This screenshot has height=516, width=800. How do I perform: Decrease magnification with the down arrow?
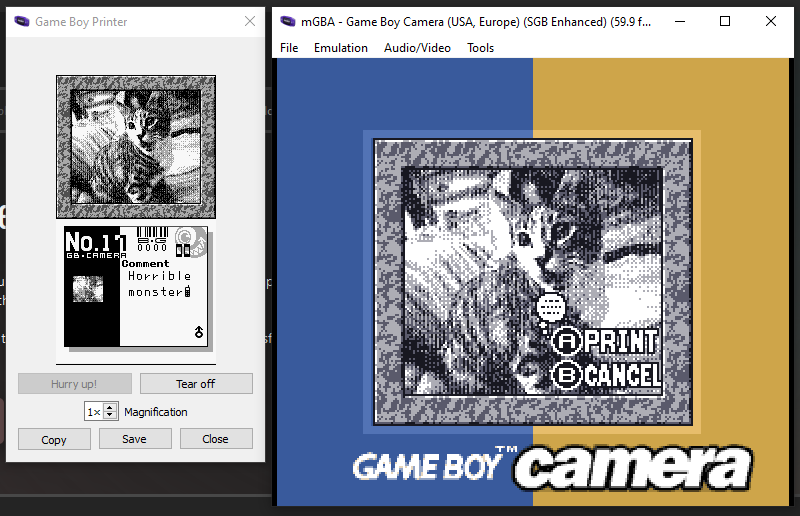click(110, 415)
